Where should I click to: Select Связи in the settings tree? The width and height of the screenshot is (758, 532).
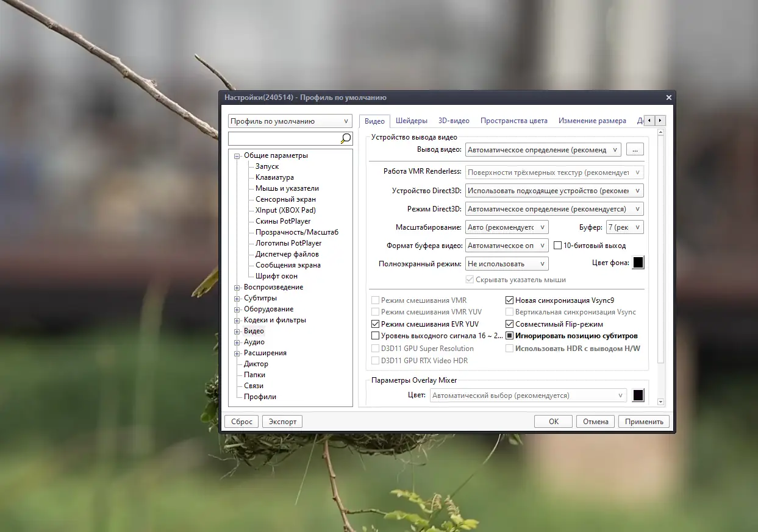(254, 386)
